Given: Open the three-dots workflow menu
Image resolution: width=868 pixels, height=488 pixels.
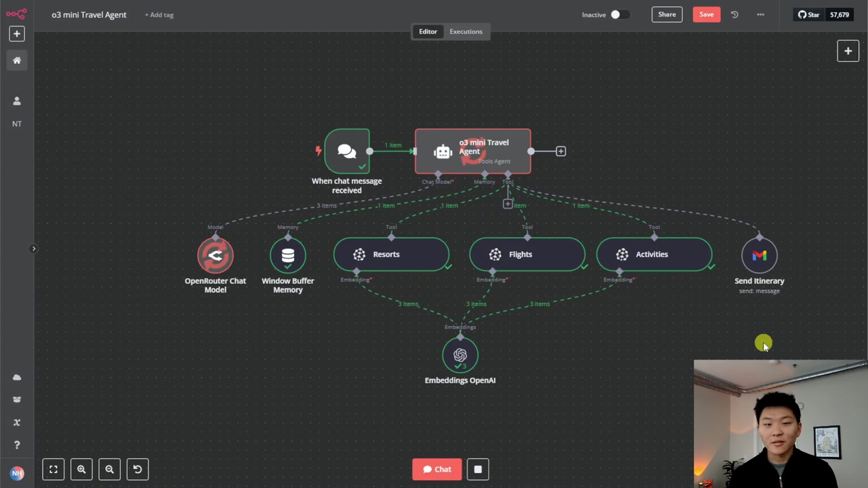Looking at the screenshot, I should [761, 14].
